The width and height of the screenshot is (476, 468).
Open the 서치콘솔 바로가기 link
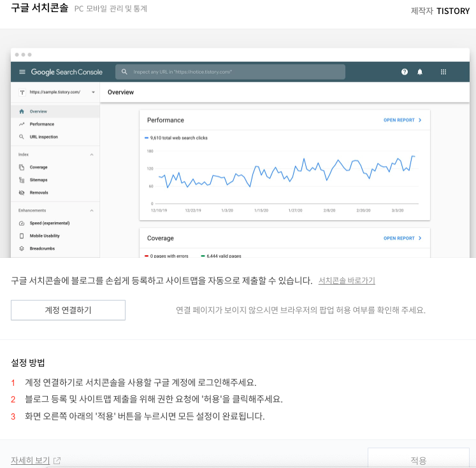347,281
